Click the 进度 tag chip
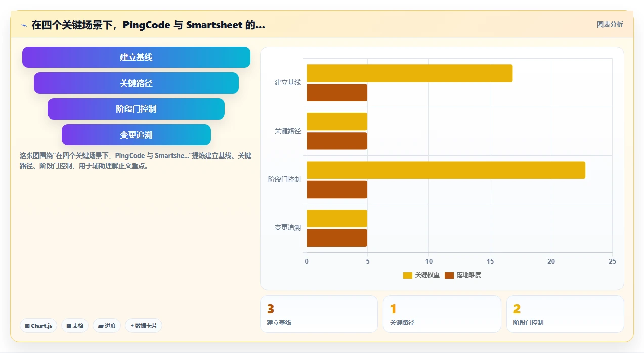The image size is (644, 353). (107, 326)
